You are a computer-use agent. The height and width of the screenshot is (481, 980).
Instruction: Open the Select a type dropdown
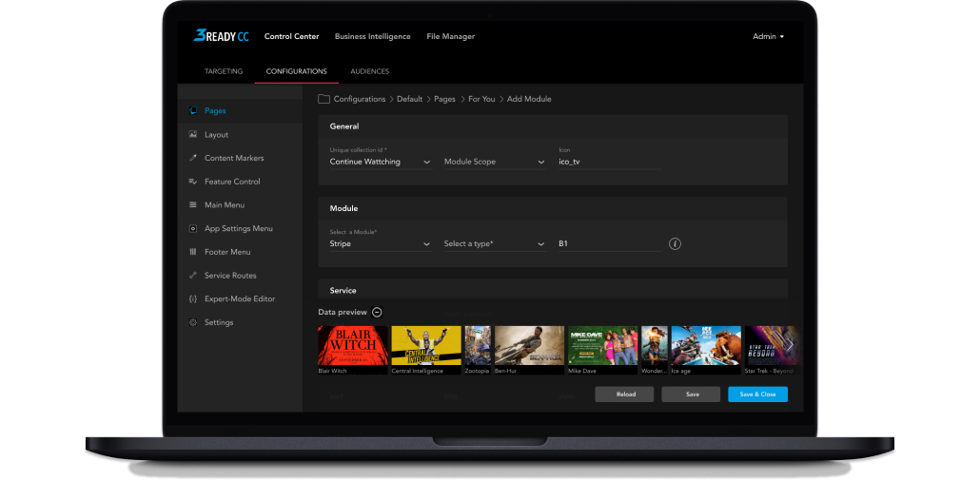point(495,243)
